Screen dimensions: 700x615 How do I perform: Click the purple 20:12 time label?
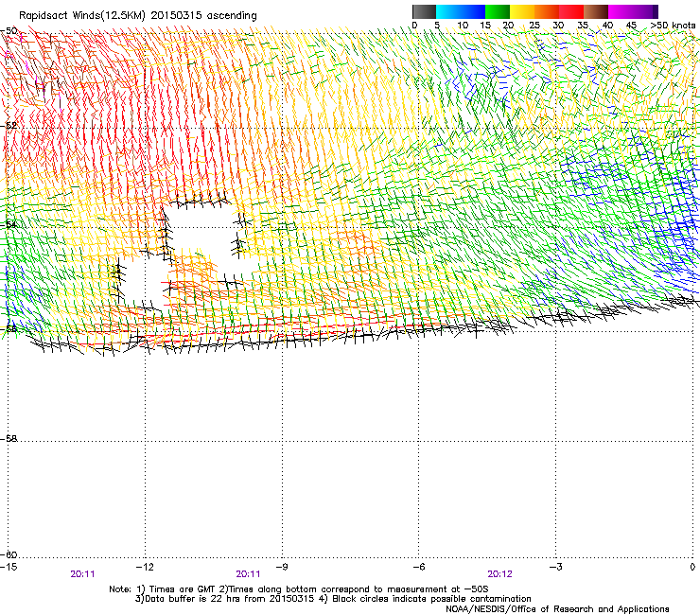click(x=499, y=574)
